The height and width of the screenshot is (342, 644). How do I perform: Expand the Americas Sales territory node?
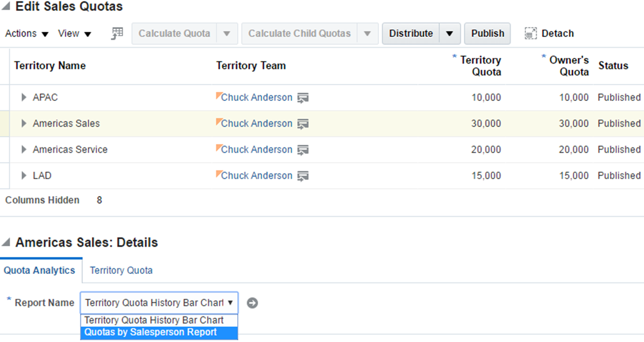coord(24,124)
